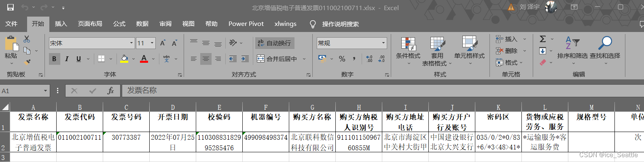Click the formula bar showing 发票名称
Screen dimensions: 644x162
382,91
